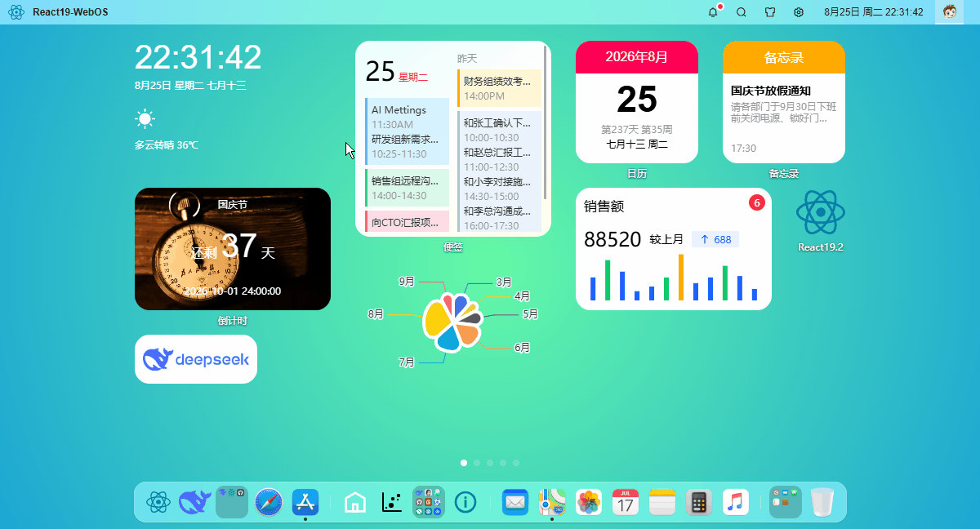Click the Home icon in the dock

355,502
